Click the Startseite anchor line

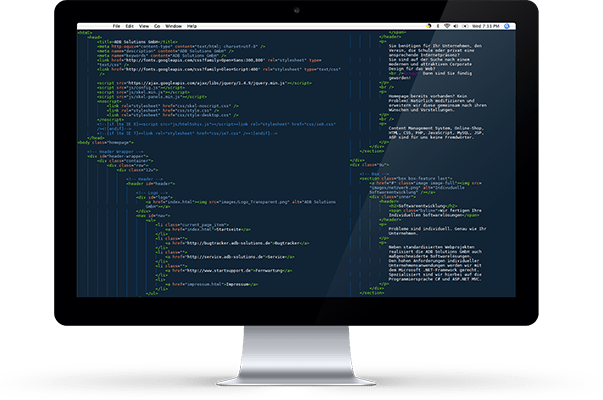pyautogui.click(x=208, y=230)
